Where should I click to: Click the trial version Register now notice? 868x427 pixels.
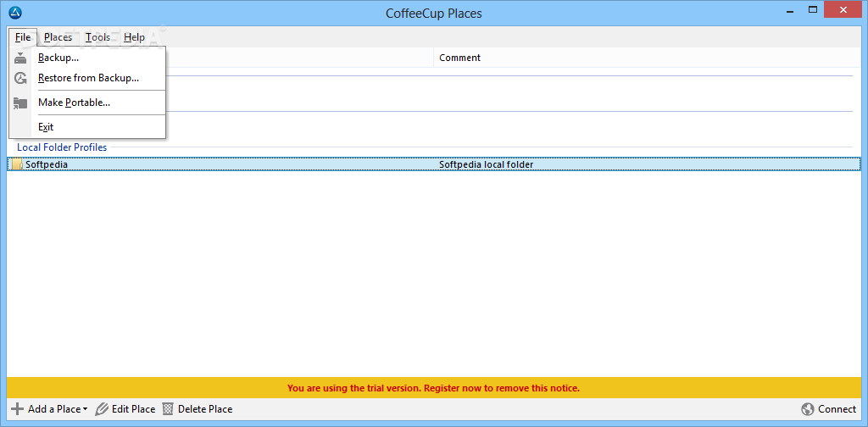[x=433, y=388]
